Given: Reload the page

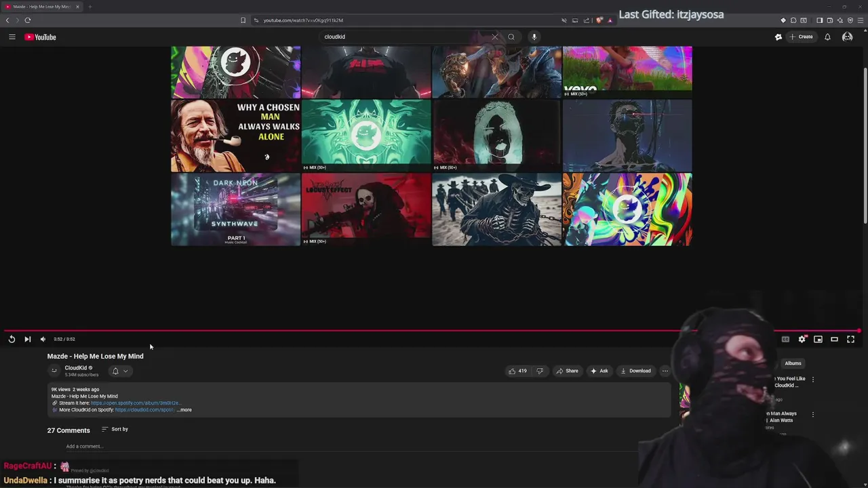Looking at the screenshot, I should pyautogui.click(x=27, y=20).
